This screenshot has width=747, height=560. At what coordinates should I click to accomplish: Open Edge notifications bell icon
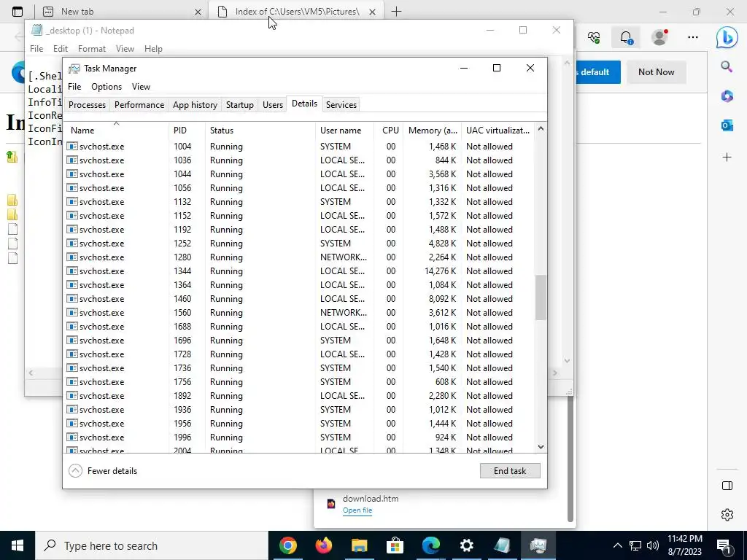tap(626, 38)
